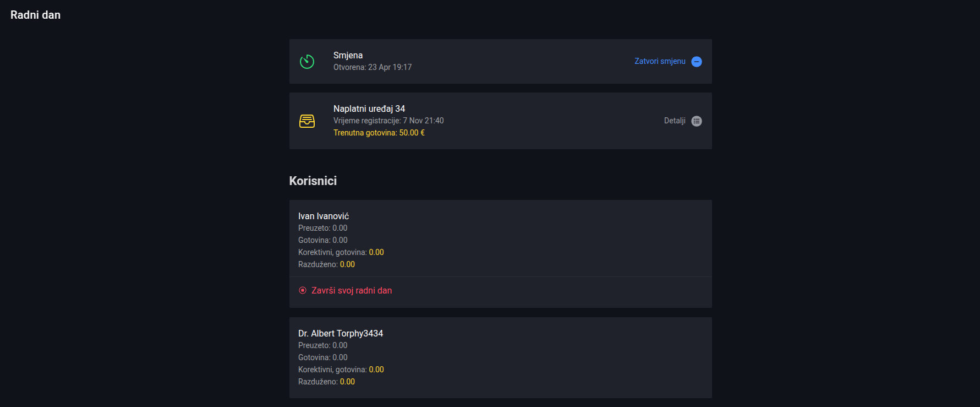Viewport: 980px width, 407px height.
Task: Click the list icon next to Detalji
Action: click(x=697, y=121)
